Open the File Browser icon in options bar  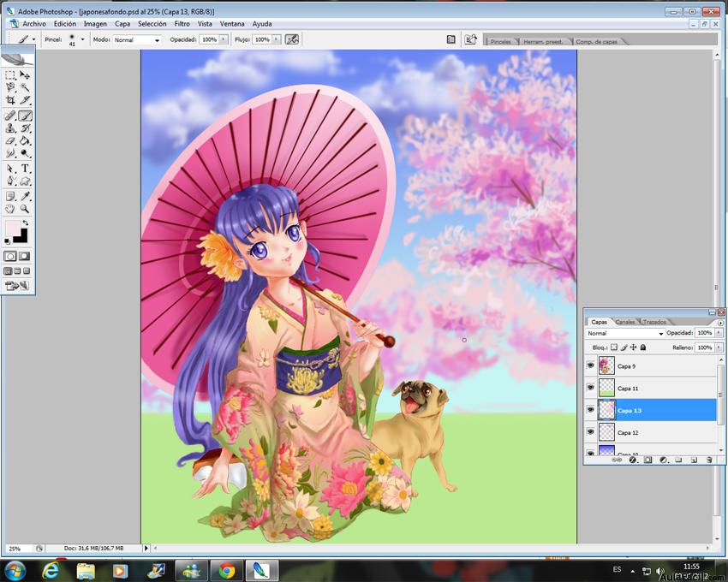(470, 40)
